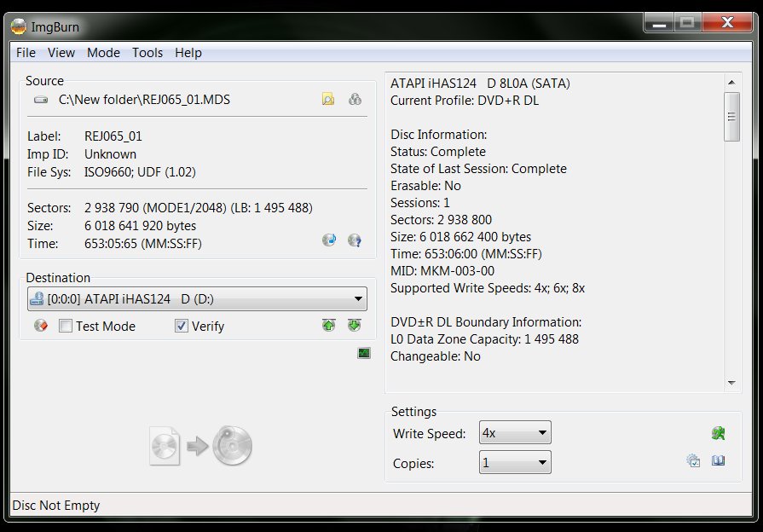The image size is (763, 532).
Task: Click the Create CUE/DVD MDS file icon
Action: pos(355,99)
